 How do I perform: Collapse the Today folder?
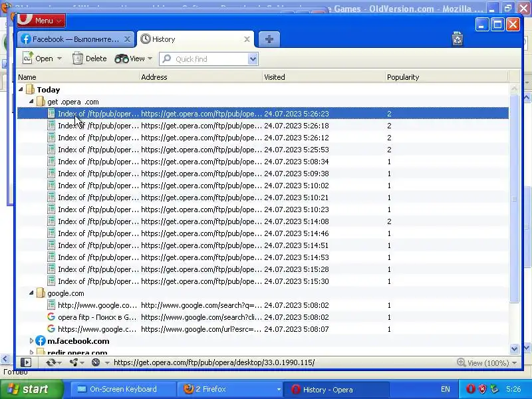click(x=21, y=89)
